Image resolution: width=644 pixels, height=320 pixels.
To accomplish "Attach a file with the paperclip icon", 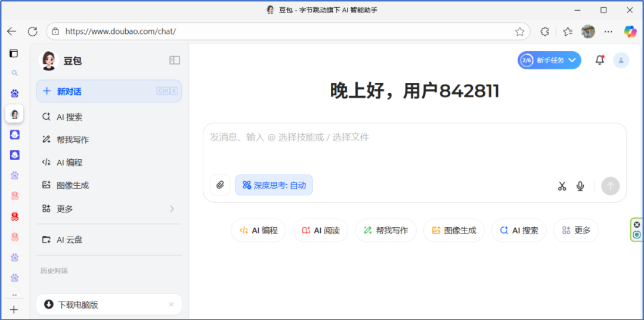I will pyautogui.click(x=220, y=185).
